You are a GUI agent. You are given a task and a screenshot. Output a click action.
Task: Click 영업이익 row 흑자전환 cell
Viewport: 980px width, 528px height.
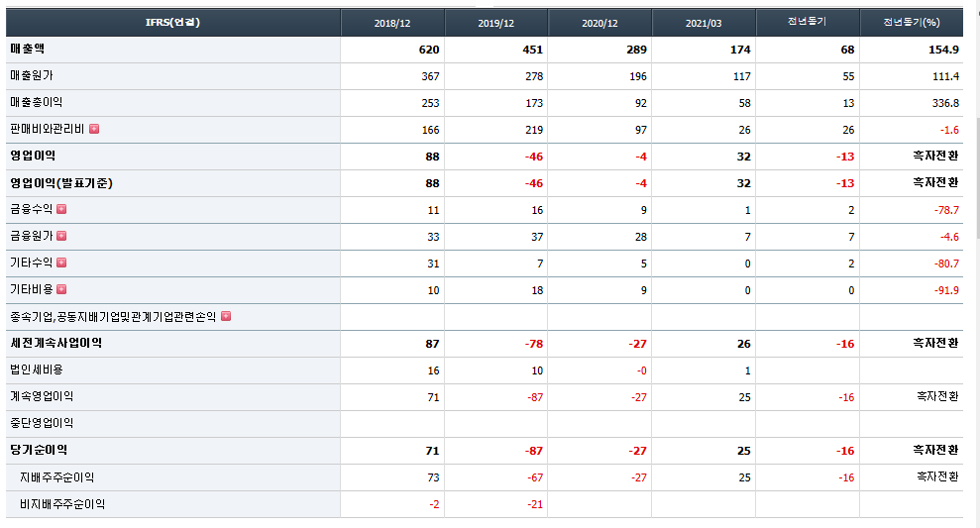pos(935,156)
